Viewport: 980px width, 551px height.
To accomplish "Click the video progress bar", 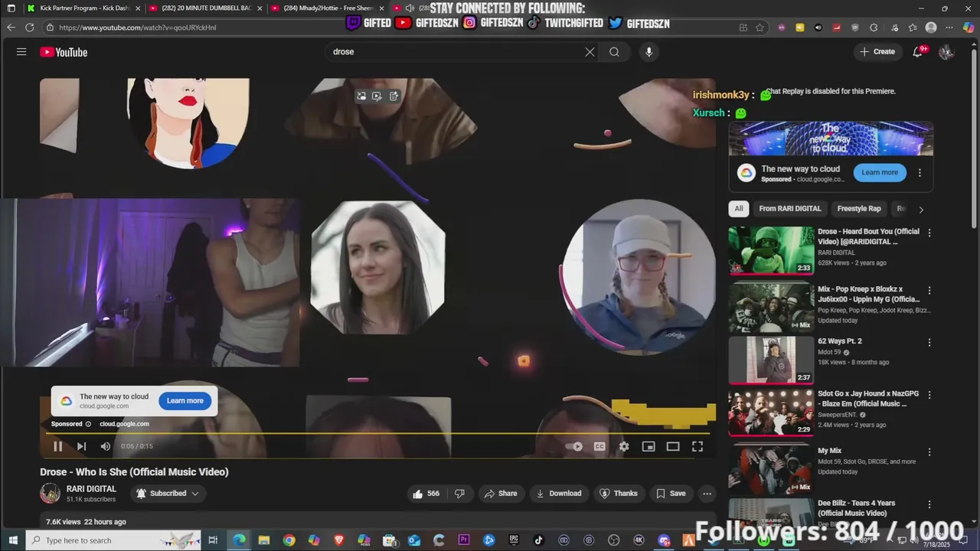I will (377, 434).
